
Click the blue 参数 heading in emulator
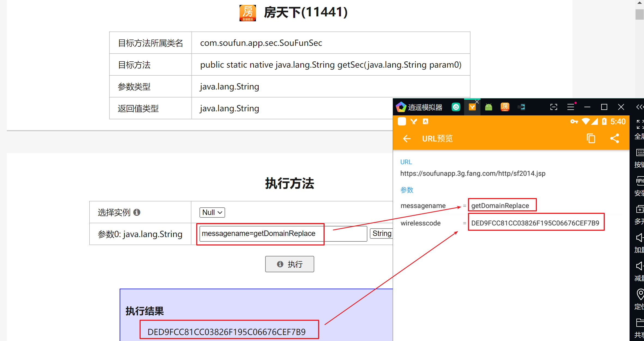(x=407, y=190)
